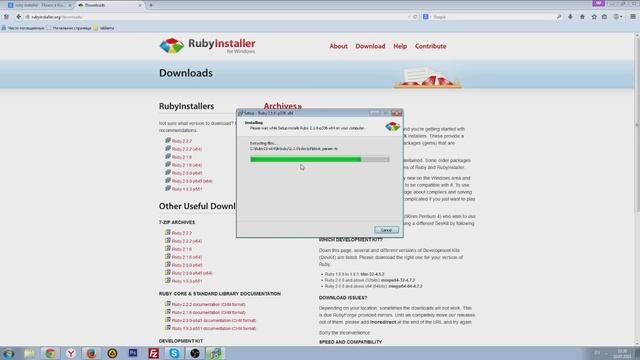
Task: Open the Download menu item on the site
Action: (370, 46)
